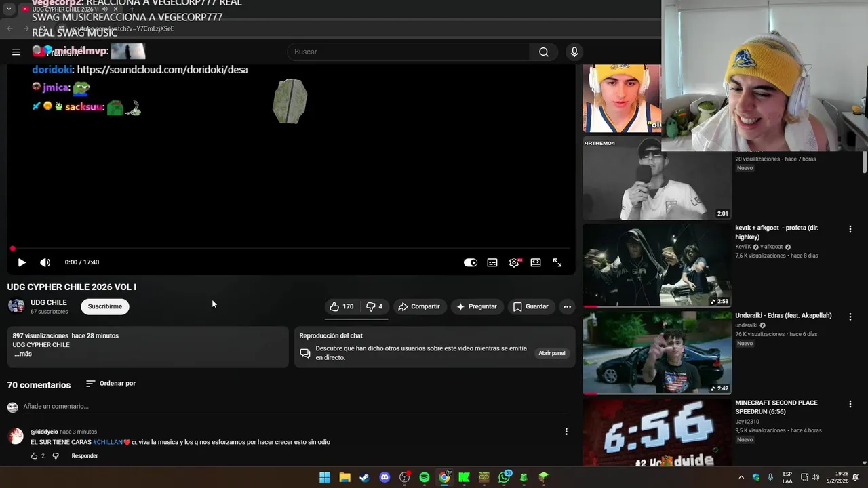
Task: Open MINECRAFT SECOND PLACE SPEEDRUN thumbnail
Action: point(656,432)
